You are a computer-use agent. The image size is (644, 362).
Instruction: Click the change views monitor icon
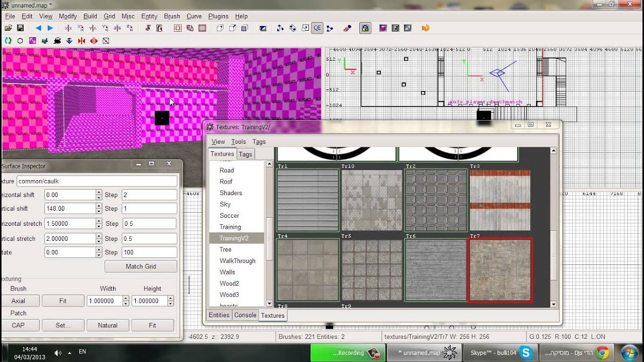tap(263, 28)
